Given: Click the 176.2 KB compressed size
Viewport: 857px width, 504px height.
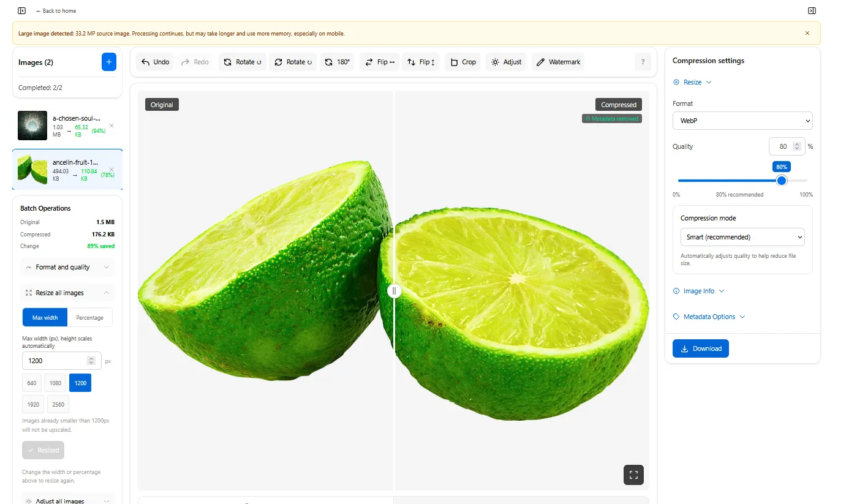Looking at the screenshot, I should [x=104, y=235].
